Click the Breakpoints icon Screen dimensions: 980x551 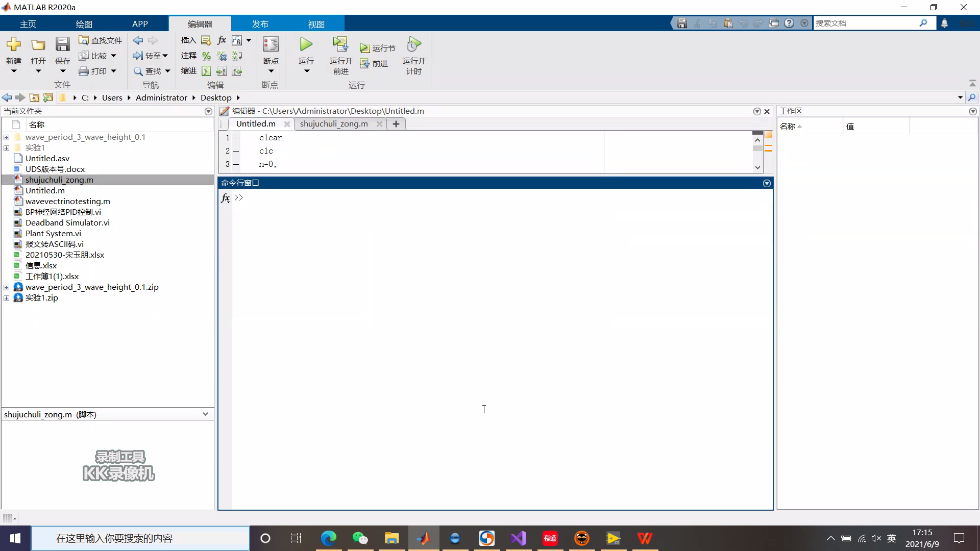click(271, 45)
